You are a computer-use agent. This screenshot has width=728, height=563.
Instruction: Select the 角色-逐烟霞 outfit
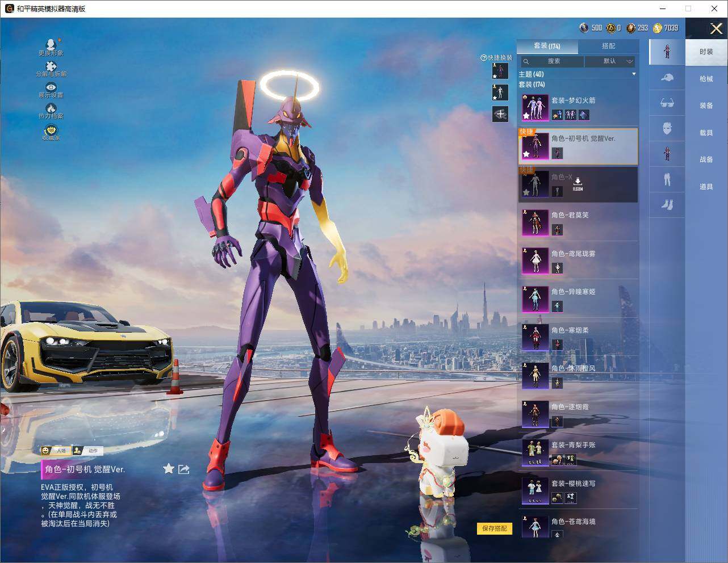click(578, 414)
